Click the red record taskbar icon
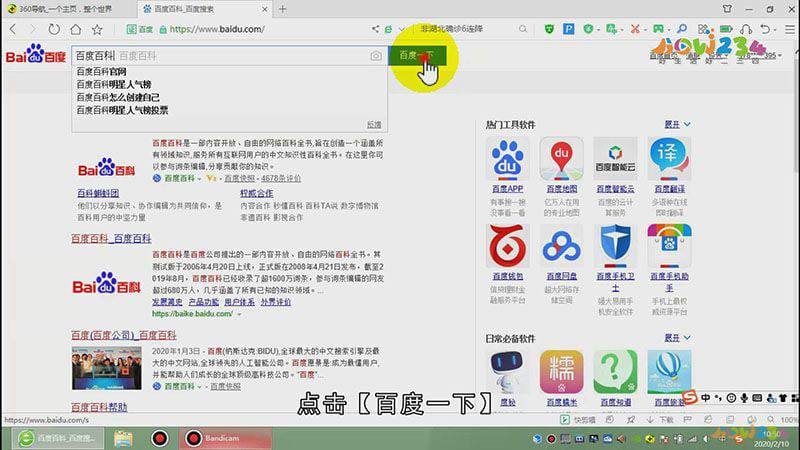The image size is (800, 450). click(x=160, y=438)
